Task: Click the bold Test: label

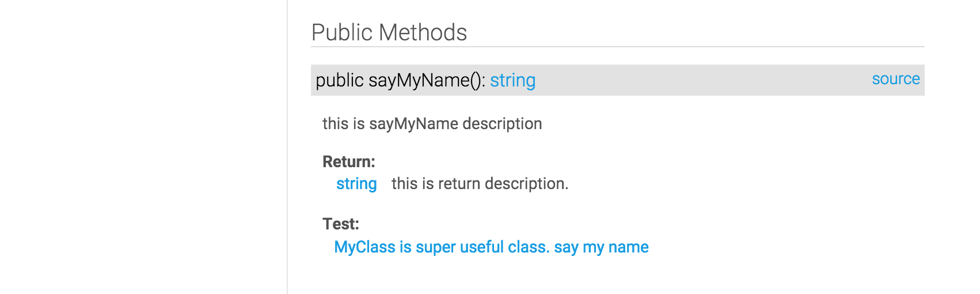Action: [x=340, y=224]
